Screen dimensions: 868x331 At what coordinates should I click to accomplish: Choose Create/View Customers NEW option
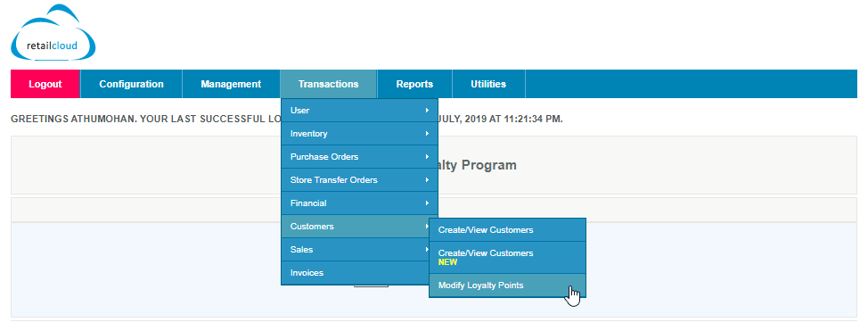[x=507, y=257]
